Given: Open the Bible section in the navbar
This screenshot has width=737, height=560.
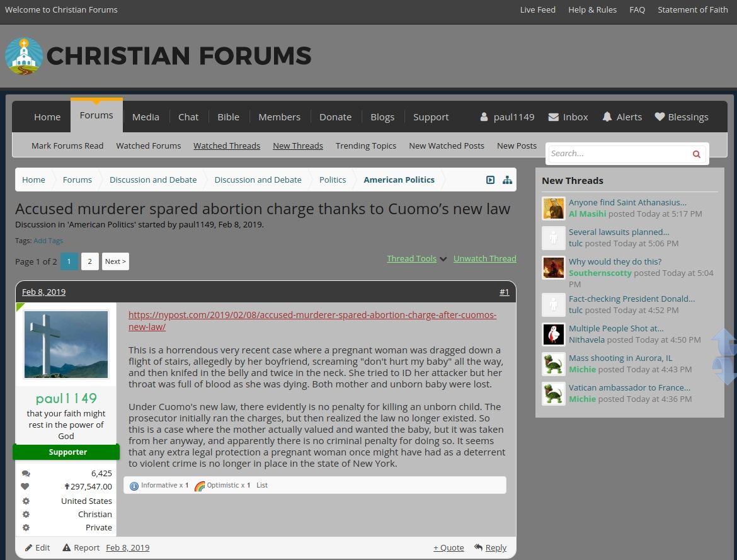Looking at the screenshot, I should [228, 117].
